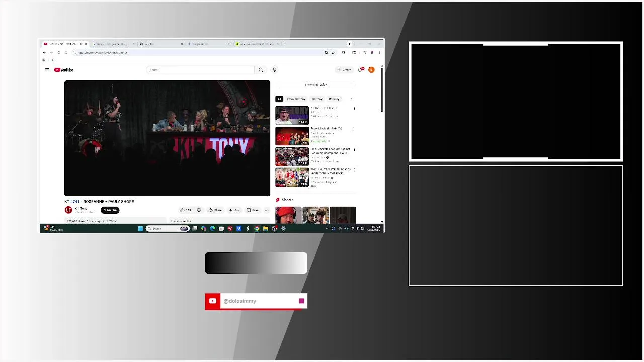
Task: Open the Windows Start button
Action: [140, 229]
